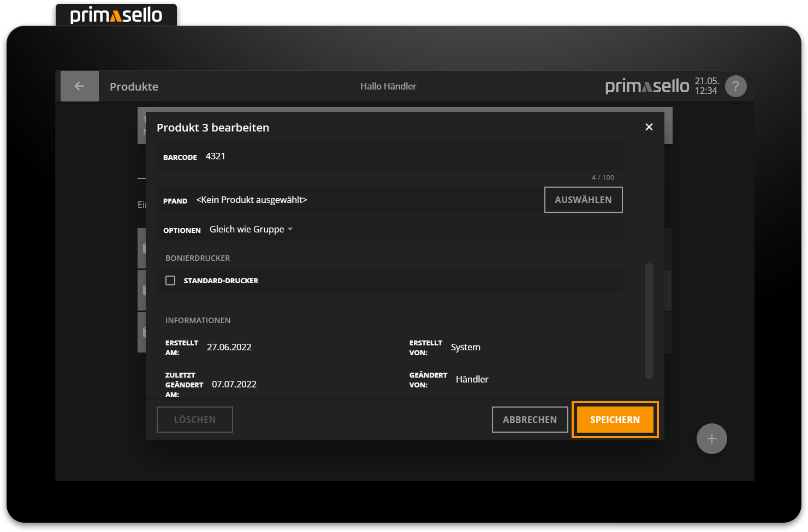Open help via question mark icon

[735, 86]
